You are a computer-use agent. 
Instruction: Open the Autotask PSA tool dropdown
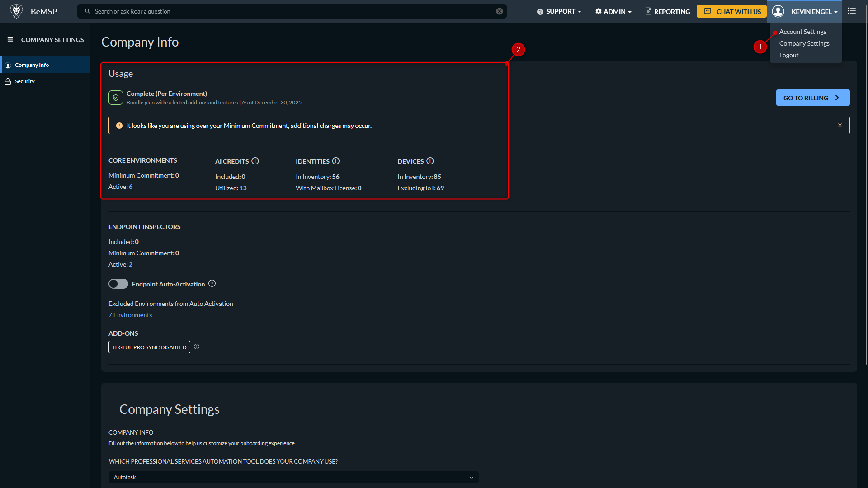(293, 477)
